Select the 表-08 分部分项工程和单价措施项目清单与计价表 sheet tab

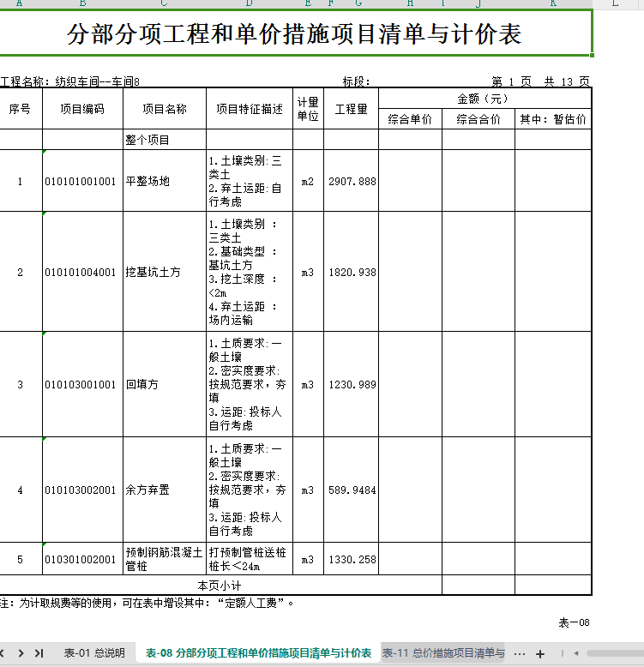click(x=258, y=653)
